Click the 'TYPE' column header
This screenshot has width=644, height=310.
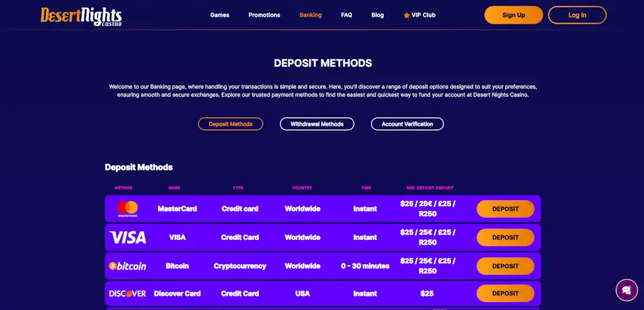pyautogui.click(x=238, y=188)
